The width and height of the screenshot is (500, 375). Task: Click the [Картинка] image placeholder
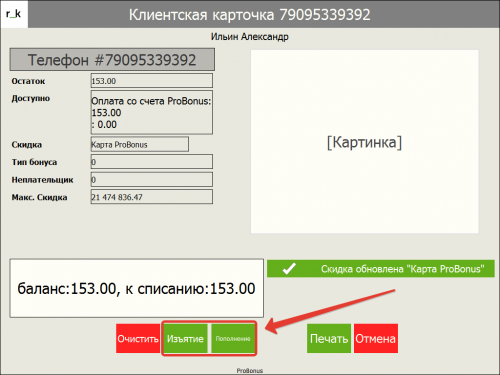click(365, 142)
